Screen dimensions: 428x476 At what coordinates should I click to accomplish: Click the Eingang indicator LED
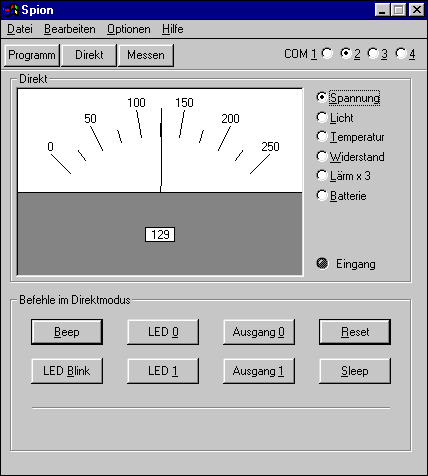tap(322, 264)
